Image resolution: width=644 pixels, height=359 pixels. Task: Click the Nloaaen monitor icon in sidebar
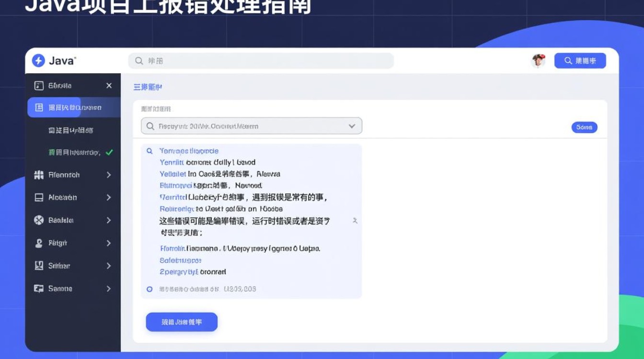(39, 198)
